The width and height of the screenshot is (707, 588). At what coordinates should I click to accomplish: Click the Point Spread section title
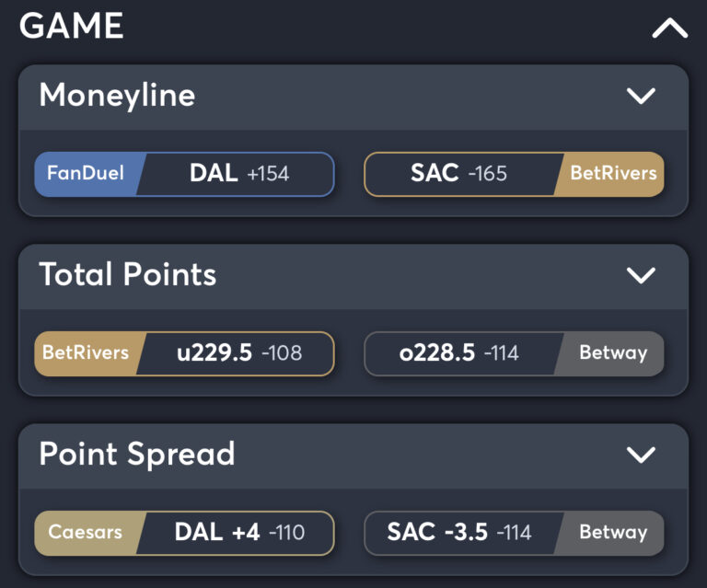(x=136, y=455)
